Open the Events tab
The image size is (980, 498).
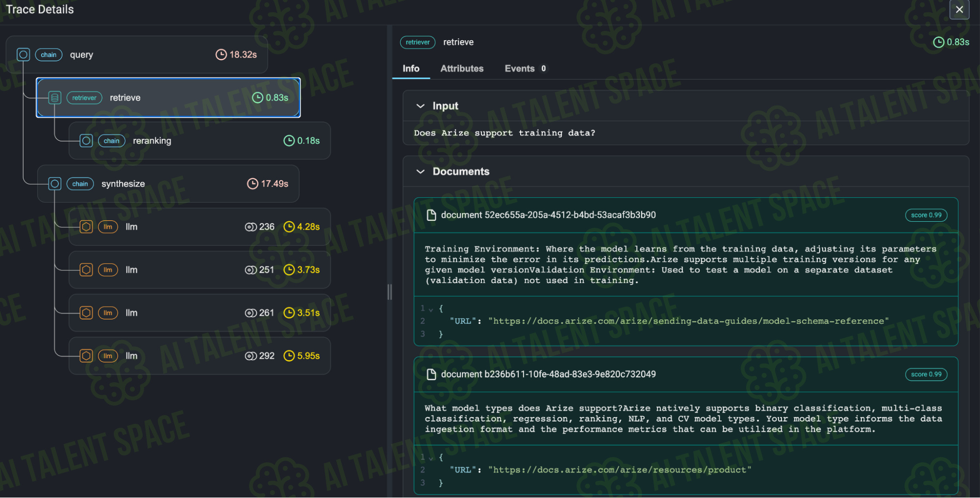click(x=525, y=69)
